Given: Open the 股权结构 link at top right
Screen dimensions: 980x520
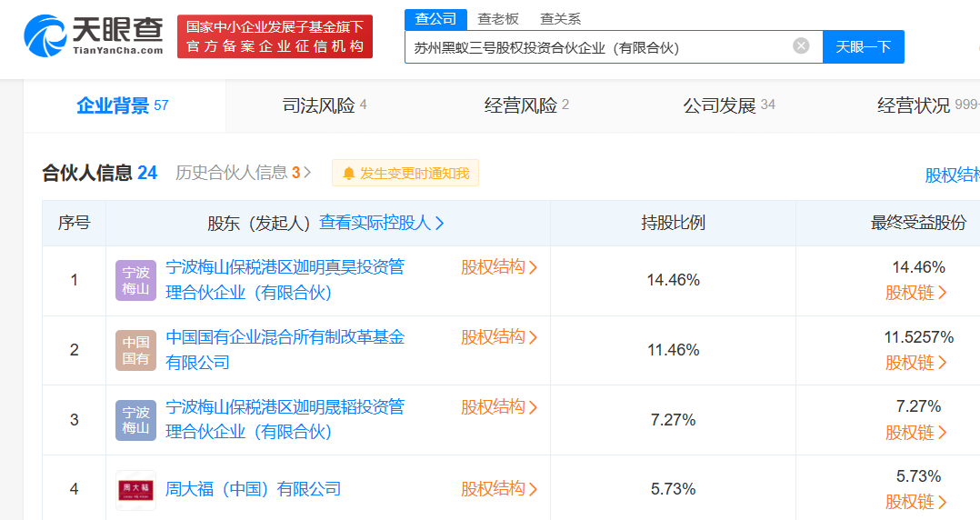Looking at the screenshot, I should pyautogui.click(x=952, y=175).
